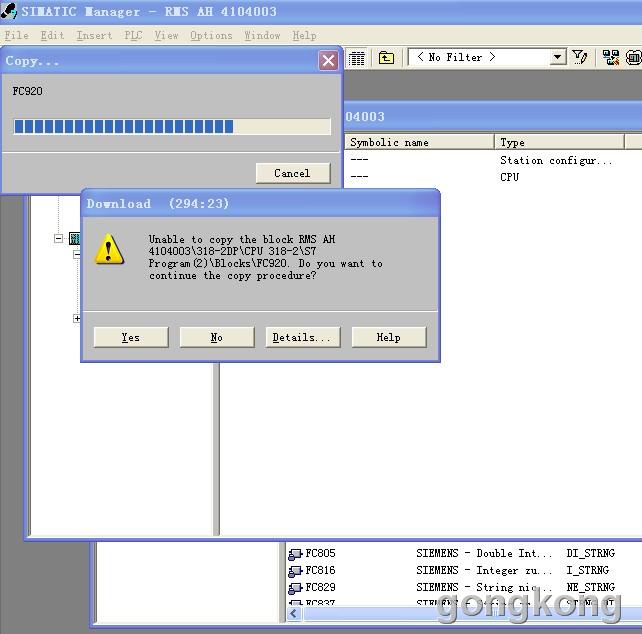
Task: Select the Station configur... row
Action: click(556, 160)
